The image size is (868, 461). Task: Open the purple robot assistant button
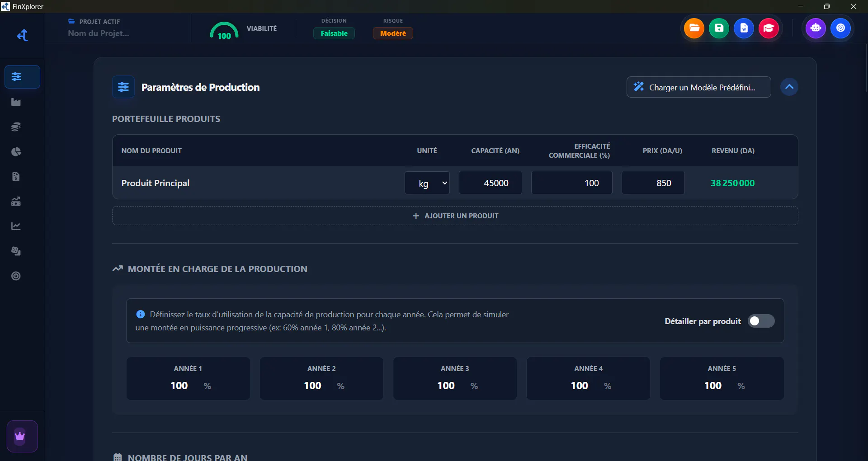pos(816,28)
